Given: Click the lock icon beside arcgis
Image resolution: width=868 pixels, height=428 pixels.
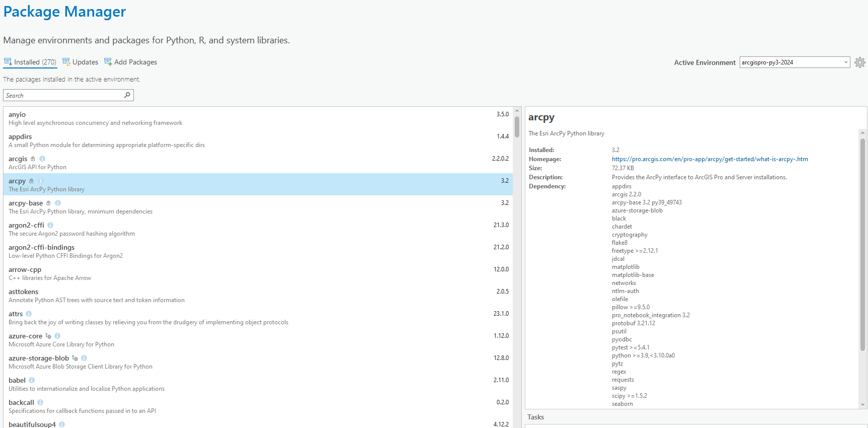Looking at the screenshot, I should (x=33, y=159).
